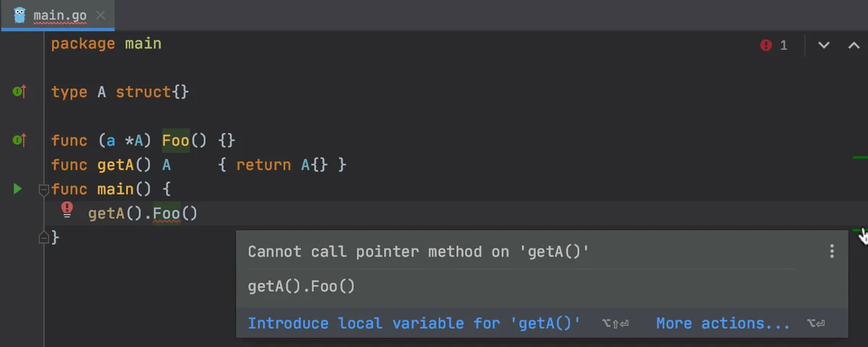The height and width of the screenshot is (347, 868).
Task: Click the underlined Foo call in main
Action: coord(166,213)
